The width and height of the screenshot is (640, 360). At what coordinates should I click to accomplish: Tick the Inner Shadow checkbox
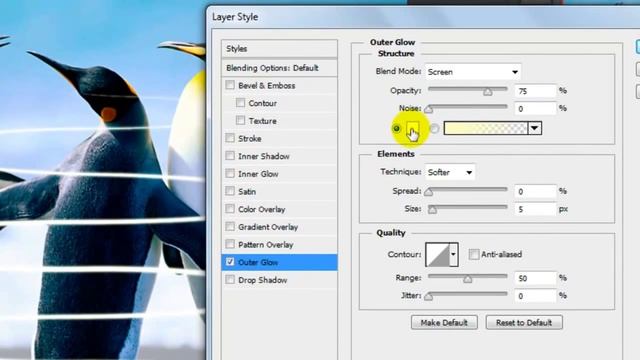pos(230,156)
